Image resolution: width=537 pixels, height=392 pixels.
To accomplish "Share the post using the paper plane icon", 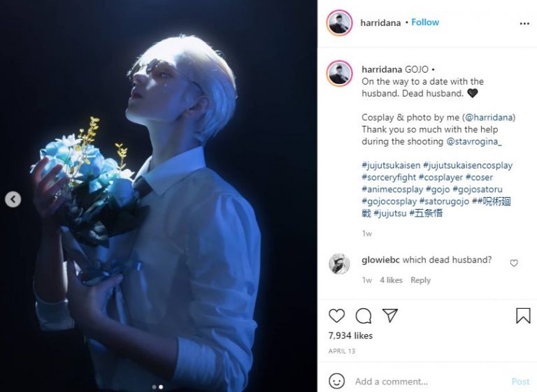I will click(x=389, y=315).
